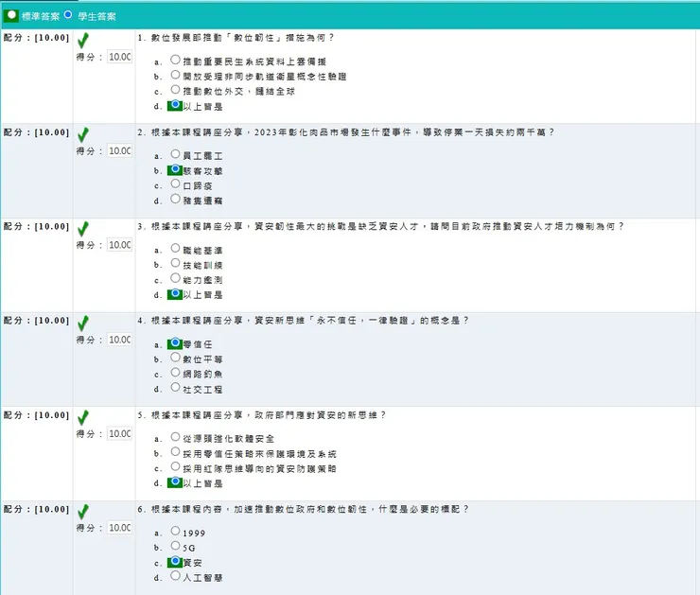Choose 能力鑑測 option in question 3
The height and width of the screenshot is (595, 700).
click(175, 278)
